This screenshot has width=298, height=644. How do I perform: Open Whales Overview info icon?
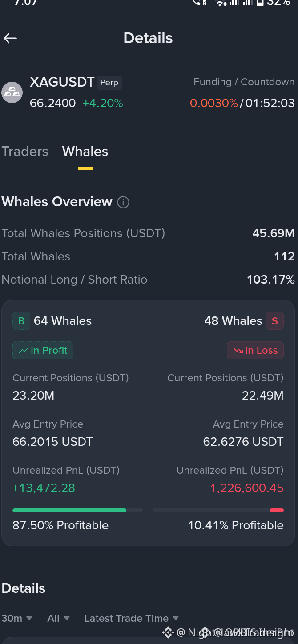(123, 202)
